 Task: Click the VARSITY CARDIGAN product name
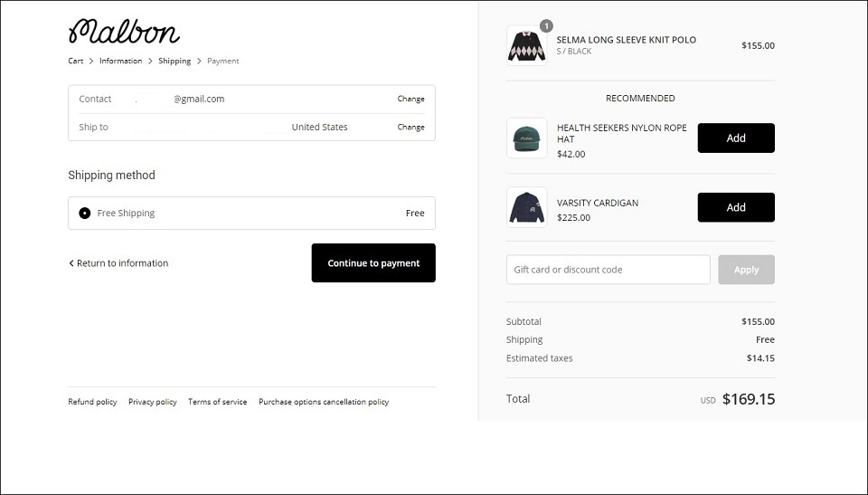pos(598,203)
